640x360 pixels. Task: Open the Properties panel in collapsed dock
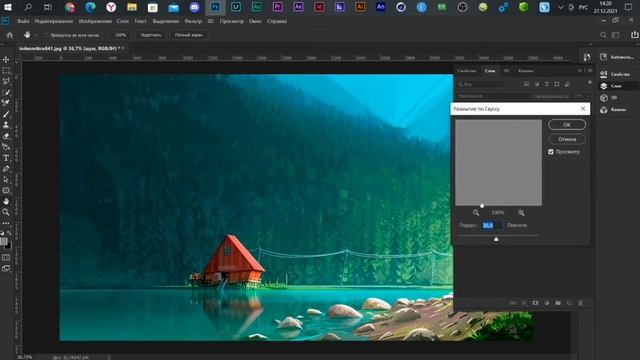tap(616, 74)
